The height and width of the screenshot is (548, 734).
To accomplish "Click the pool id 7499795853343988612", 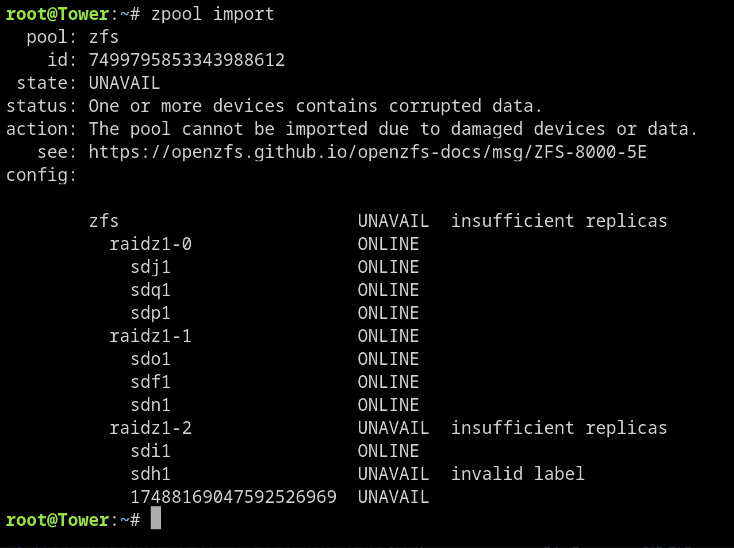I will coord(187,60).
